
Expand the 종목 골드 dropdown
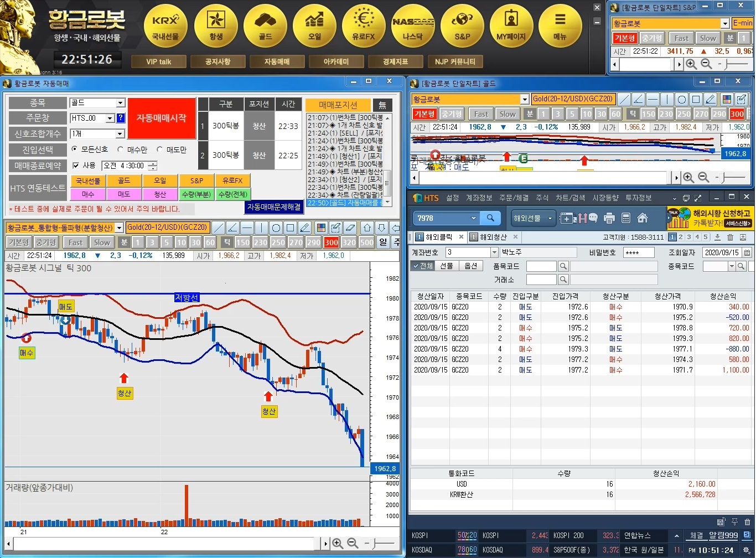(120, 103)
